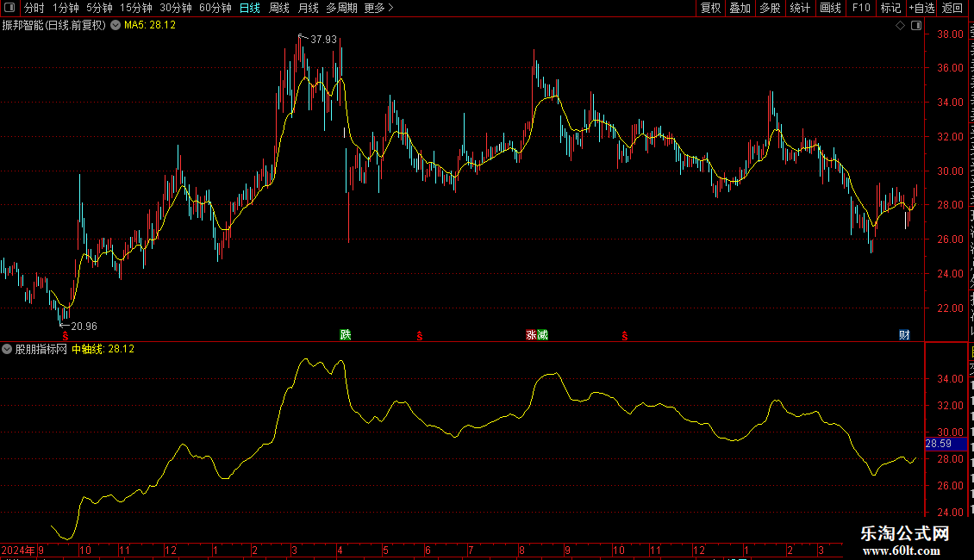
Task: Open the 多股 multi-stock view
Action: click(x=771, y=8)
